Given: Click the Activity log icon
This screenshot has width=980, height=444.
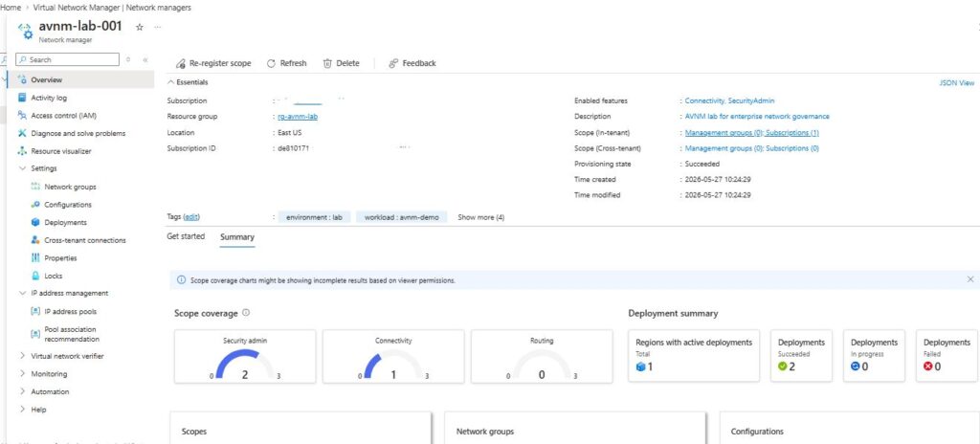Looking at the screenshot, I should 23,98.
